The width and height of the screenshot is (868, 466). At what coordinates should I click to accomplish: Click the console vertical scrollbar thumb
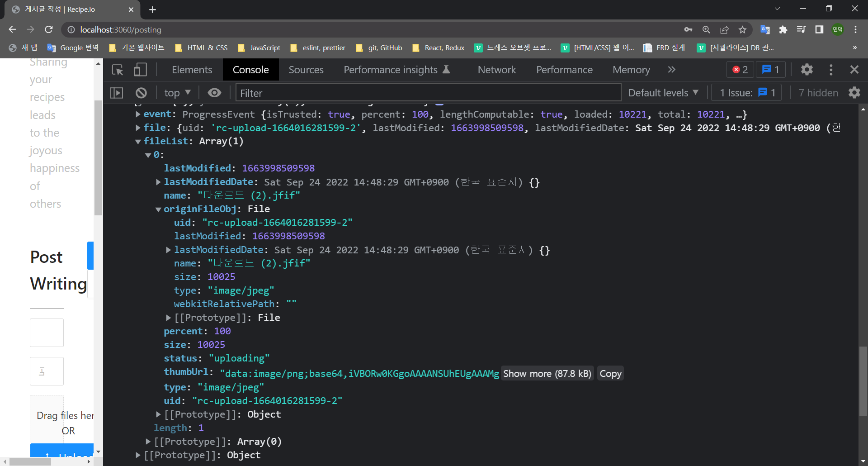(x=863, y=381)
